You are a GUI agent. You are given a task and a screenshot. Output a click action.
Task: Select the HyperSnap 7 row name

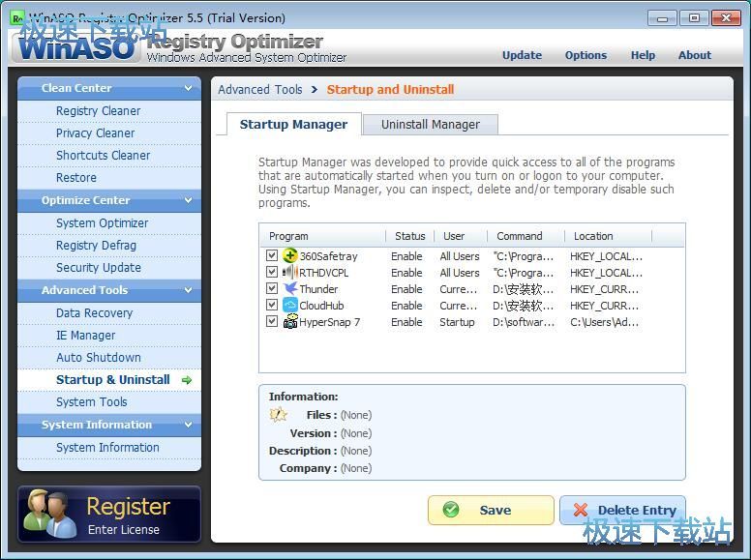329,322
